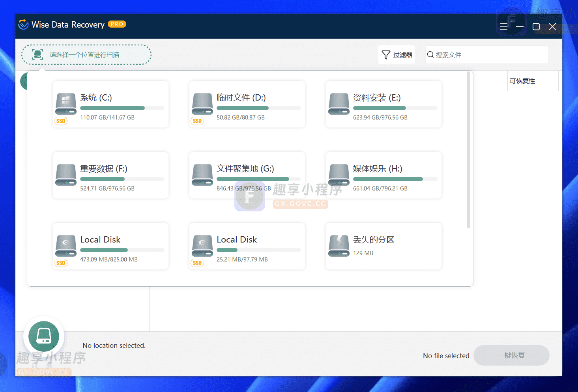The height and width of the screenshot is (392, 578).
Task: Click the PRO badge next to title
Action: (117, 24)
